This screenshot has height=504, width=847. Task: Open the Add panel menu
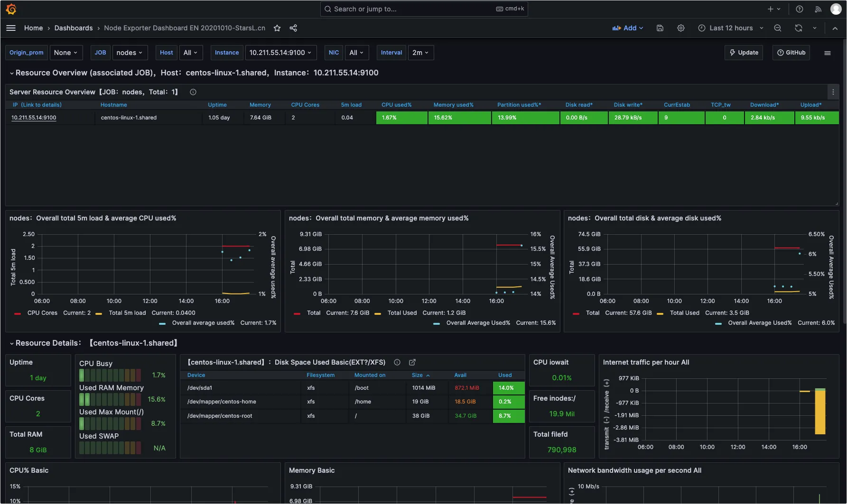pyautogui.click(x=628, y=28)
